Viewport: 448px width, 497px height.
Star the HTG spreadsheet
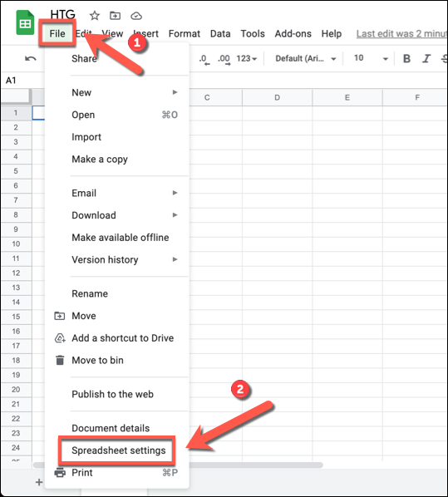pyautogui.click(x=95, y=15)
